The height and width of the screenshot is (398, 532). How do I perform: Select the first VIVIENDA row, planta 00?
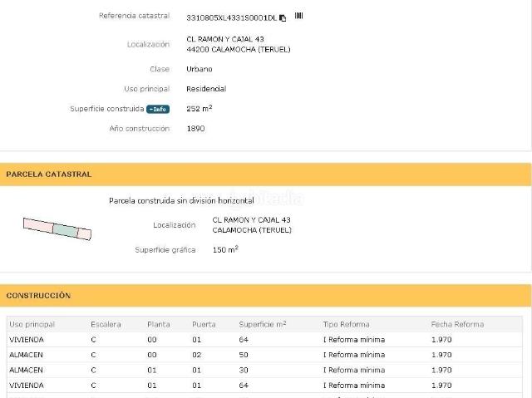point(264,340)
